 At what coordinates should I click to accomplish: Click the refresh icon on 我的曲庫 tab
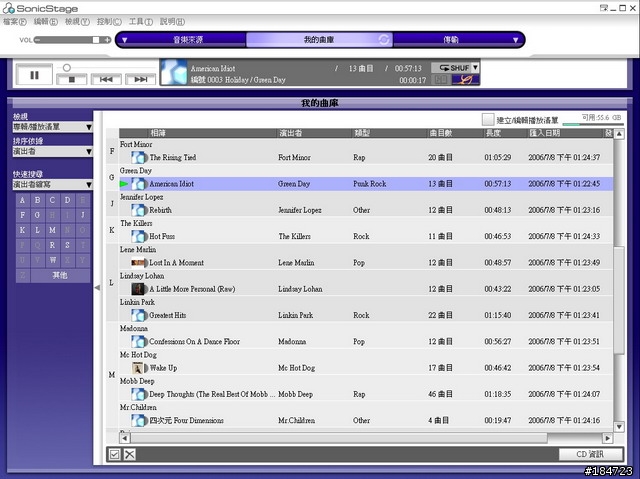[384, 40]
